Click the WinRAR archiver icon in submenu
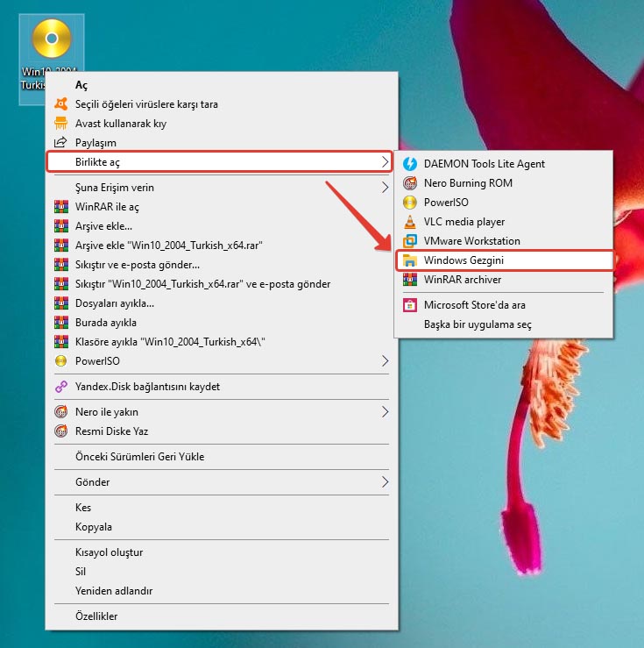Image resolution: width=644 pixels, height=648 pixels. pos(409,280)
